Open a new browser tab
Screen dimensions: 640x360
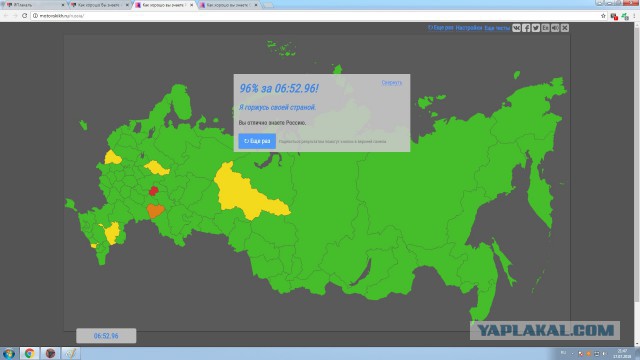point(268,5)
